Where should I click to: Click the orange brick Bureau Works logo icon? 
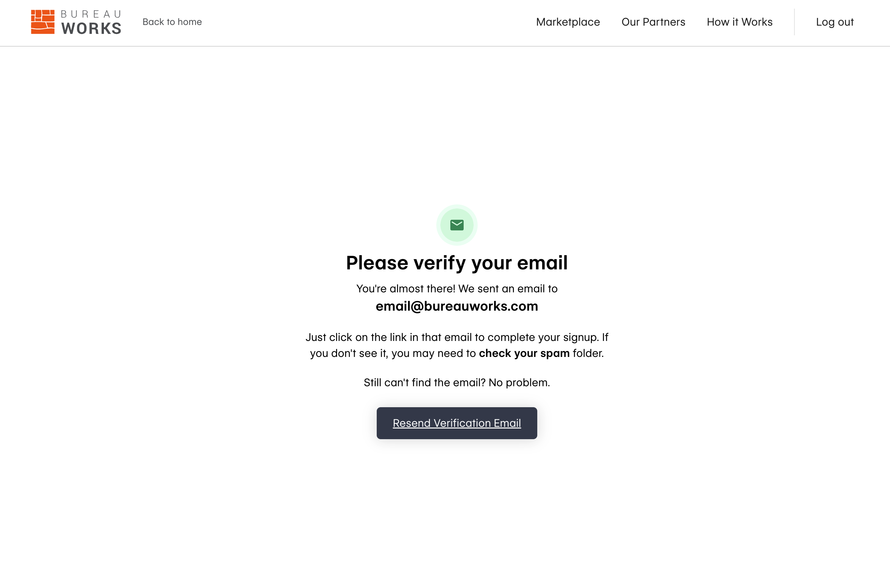coord(42,22)
